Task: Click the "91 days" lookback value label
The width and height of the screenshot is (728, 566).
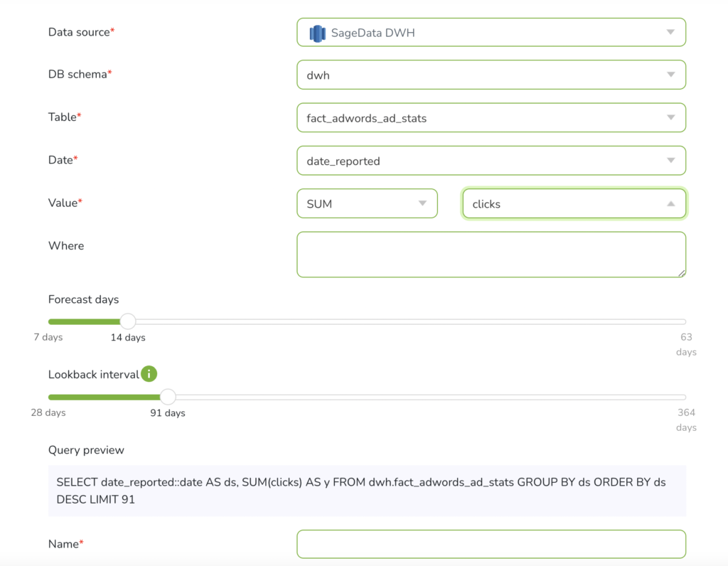Action: [x=168, y=413]
